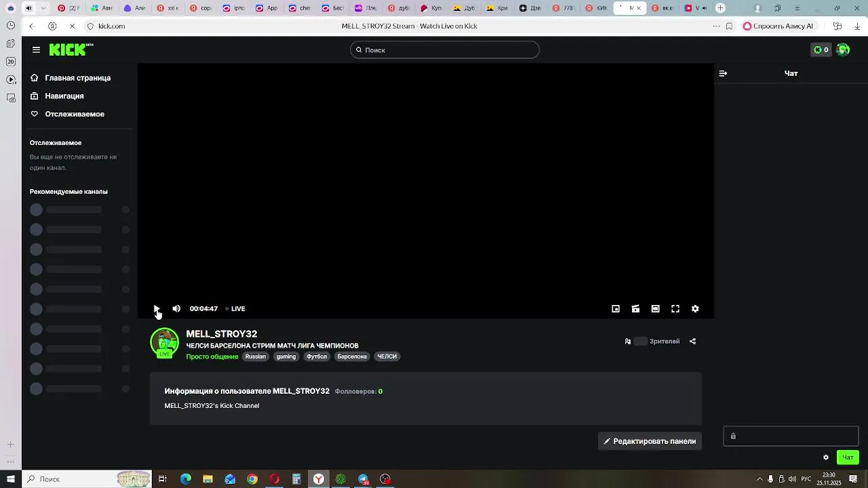
Task: Close the active Kick browser tab
Action: coord(638,8)
